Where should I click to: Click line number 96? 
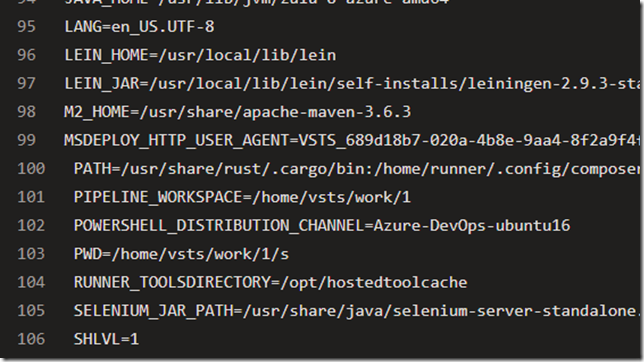click(27, 55)
